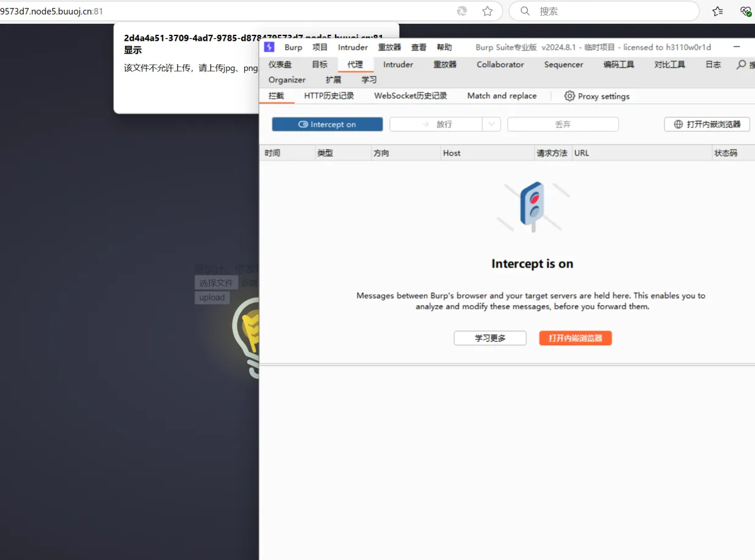Viewport: 755px width, 560px height.
Task: Bookmark page with the star icon
Action: click(x=487, y=11)
